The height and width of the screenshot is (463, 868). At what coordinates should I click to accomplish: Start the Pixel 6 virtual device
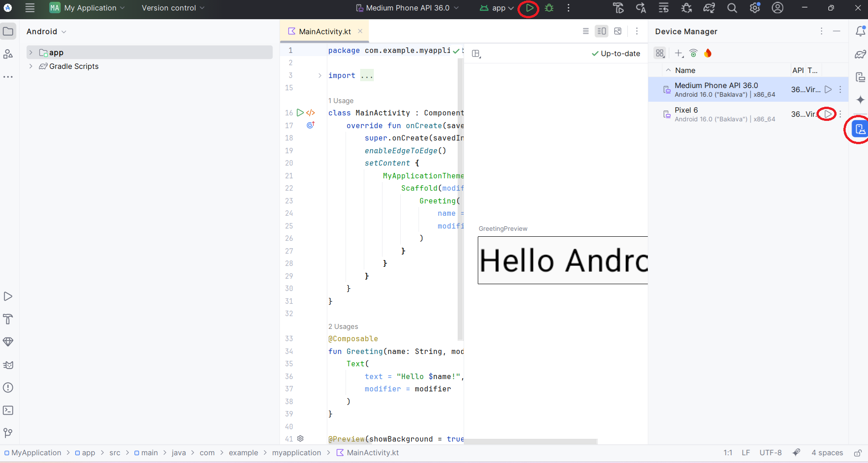[827, 114]
